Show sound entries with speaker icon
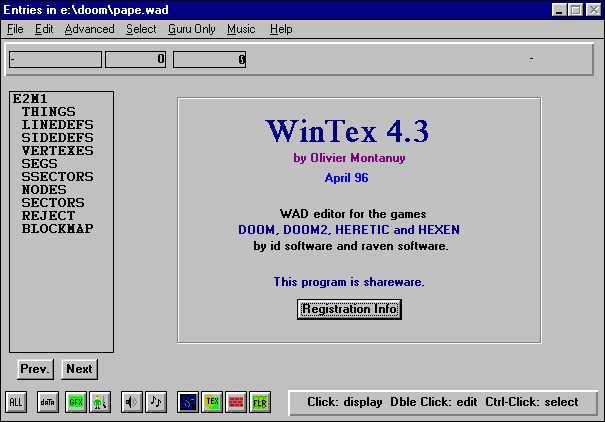 [132, 402]
